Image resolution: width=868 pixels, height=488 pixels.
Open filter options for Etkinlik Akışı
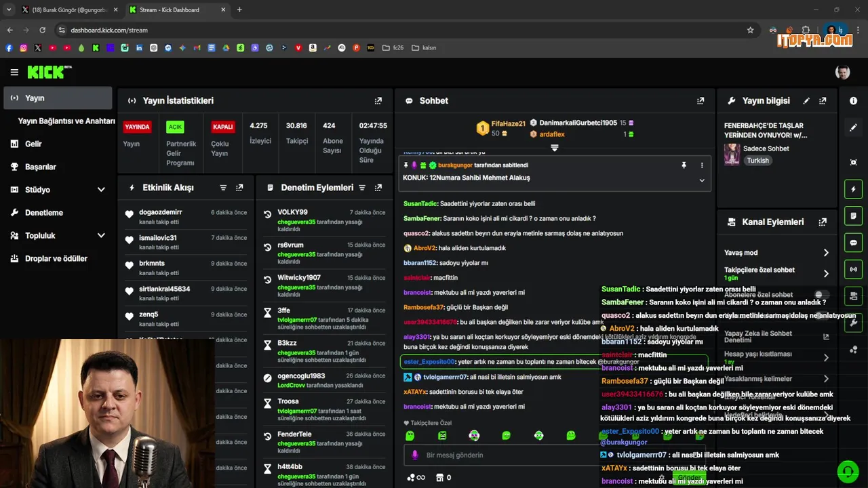point(223,188)
